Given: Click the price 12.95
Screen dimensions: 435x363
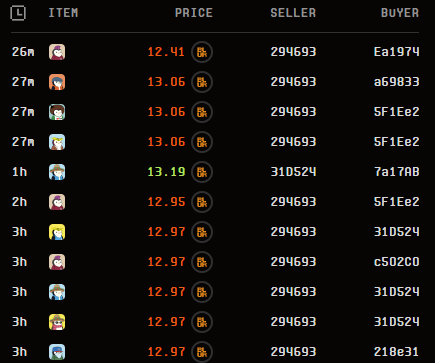Looking at the screenshot, I should [166, 202].
